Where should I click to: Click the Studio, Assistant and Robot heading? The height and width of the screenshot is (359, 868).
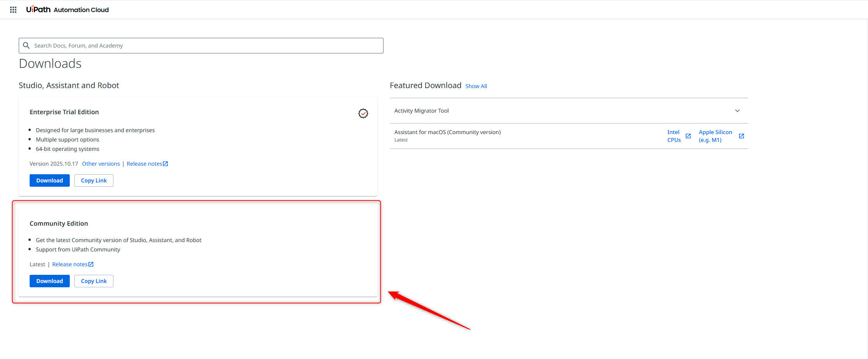tap(69, 85)
